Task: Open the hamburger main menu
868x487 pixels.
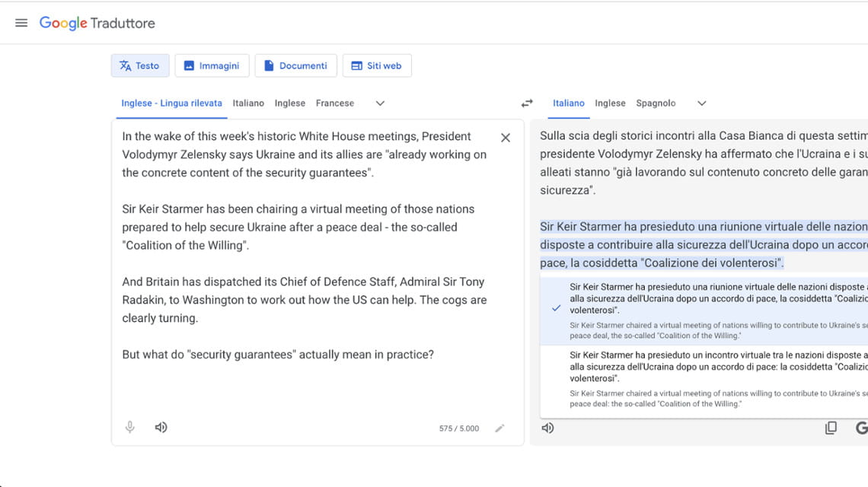Action: click(21, 23)
